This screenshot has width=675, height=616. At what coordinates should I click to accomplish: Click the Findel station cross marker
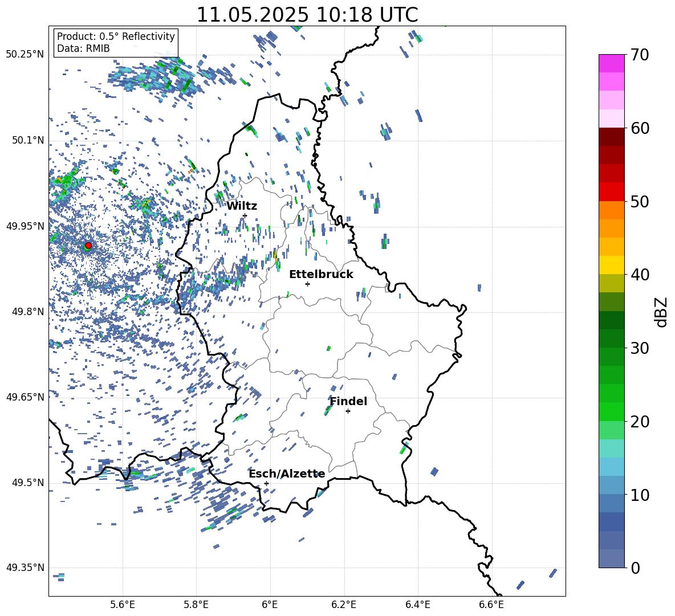point(348,411)
